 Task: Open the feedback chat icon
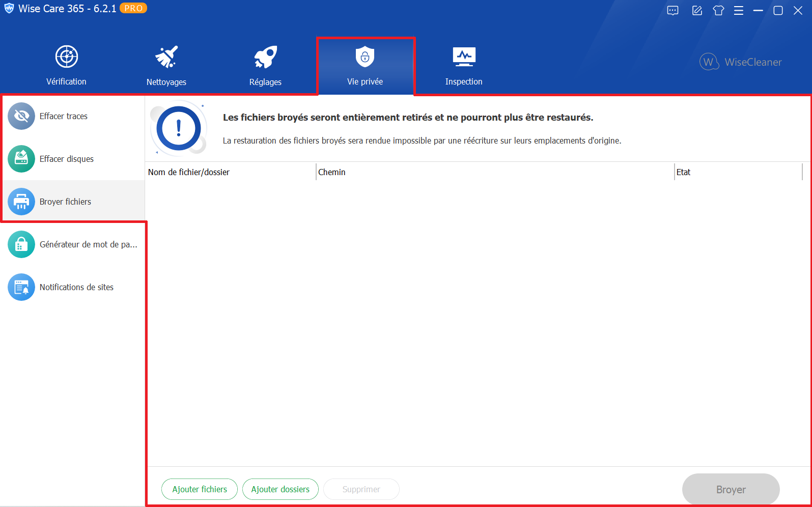point(673,11)
